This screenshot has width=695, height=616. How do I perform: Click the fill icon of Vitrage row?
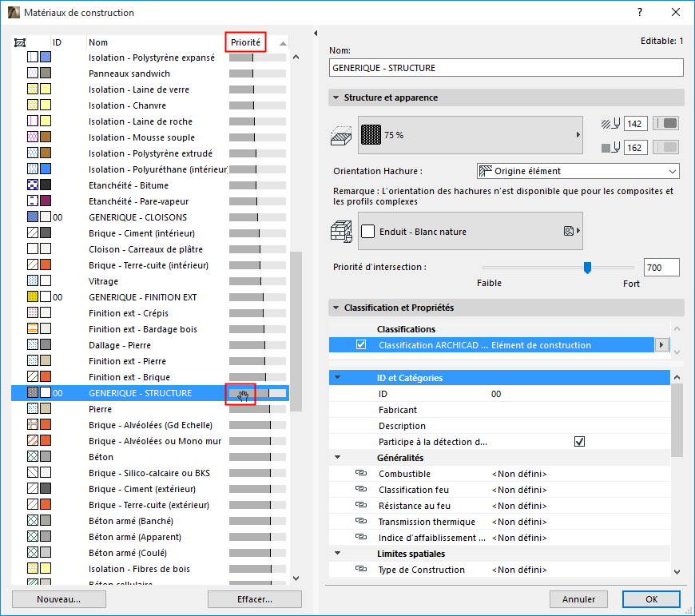pos(33,280)
